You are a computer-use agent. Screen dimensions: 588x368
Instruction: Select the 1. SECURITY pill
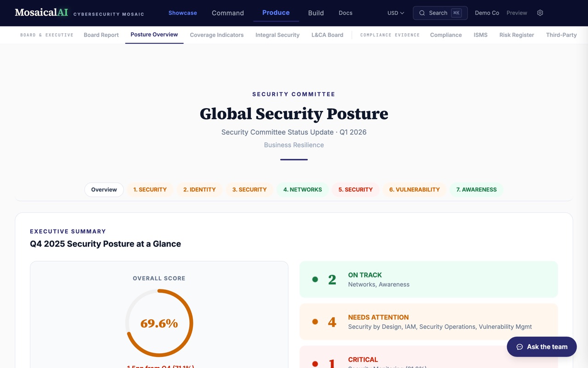click(x=150, y=190)
